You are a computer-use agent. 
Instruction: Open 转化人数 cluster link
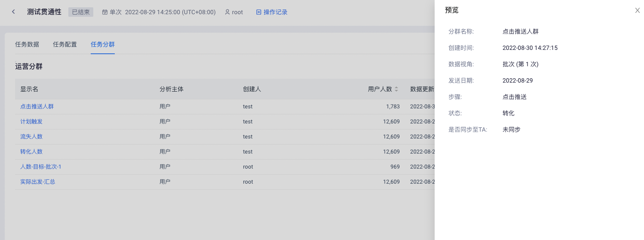31,151
